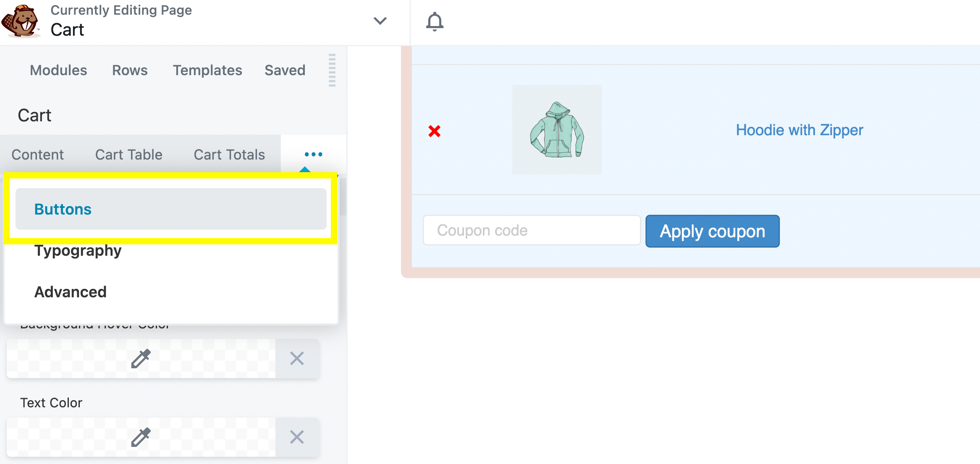Click the Modules navigation tab
The height and width of the screenshot is (464, 980).
(58, 70)
